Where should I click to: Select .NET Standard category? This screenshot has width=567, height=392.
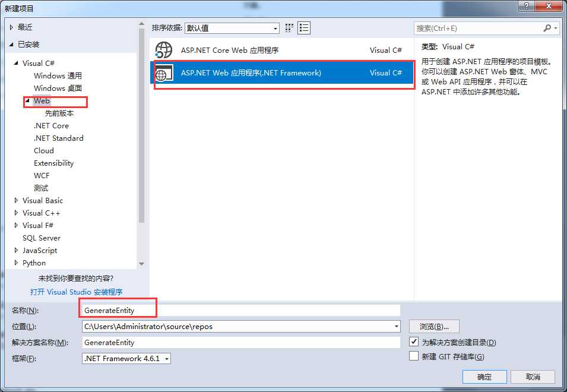point(58,138)
